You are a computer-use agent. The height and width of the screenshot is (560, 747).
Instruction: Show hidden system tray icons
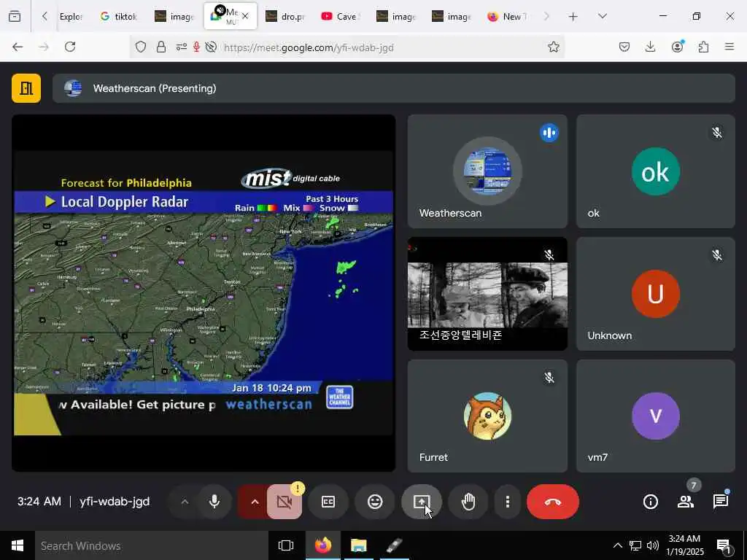tap(617, 545)
